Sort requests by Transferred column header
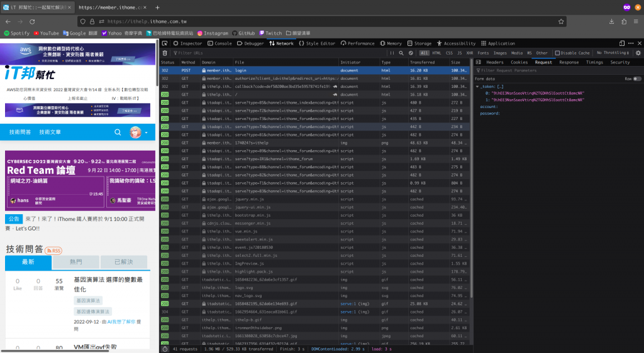This screenshot has width=644, height=353. click(x=429, y=62)
